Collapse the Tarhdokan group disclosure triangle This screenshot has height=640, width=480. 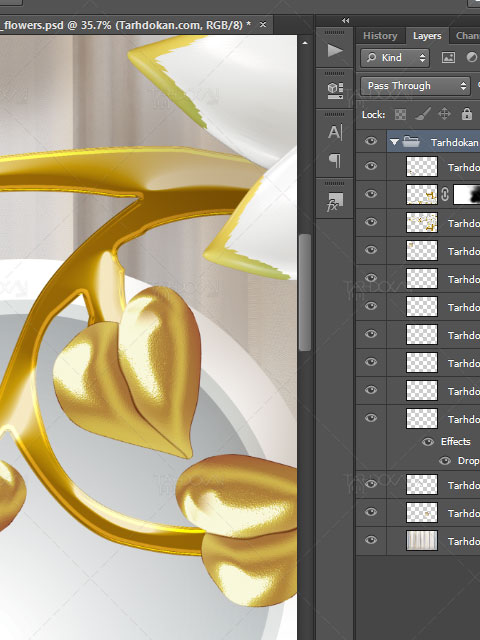394,142
